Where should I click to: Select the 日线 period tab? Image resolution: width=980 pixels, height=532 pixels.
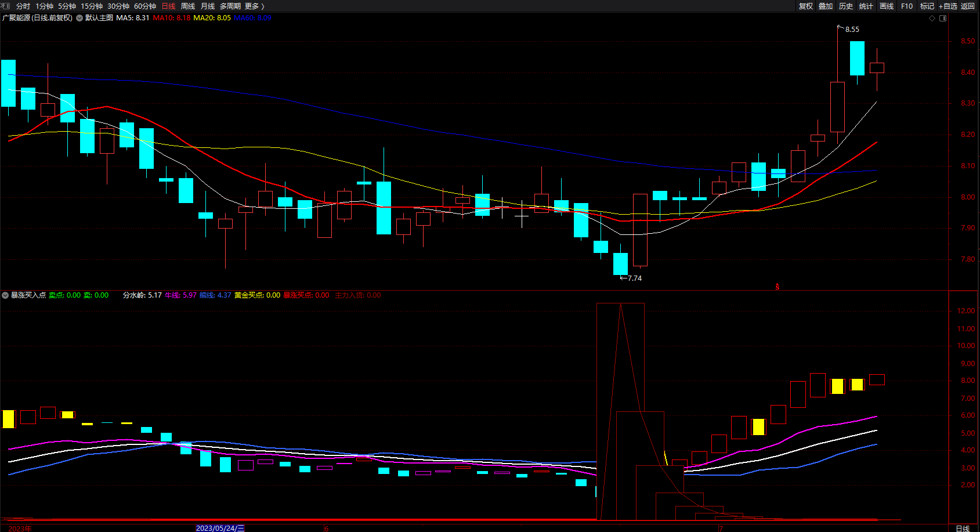click(x=168, y=6)
